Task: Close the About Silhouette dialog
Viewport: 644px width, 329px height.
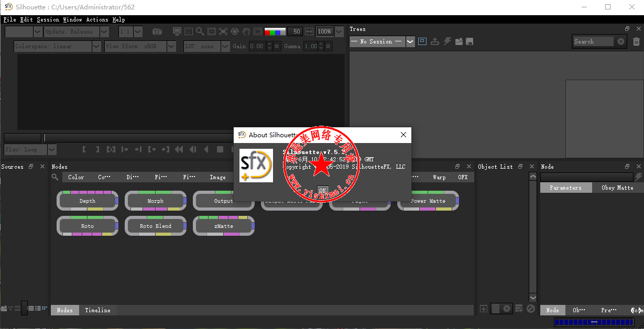Action: [x=403, y=135]
